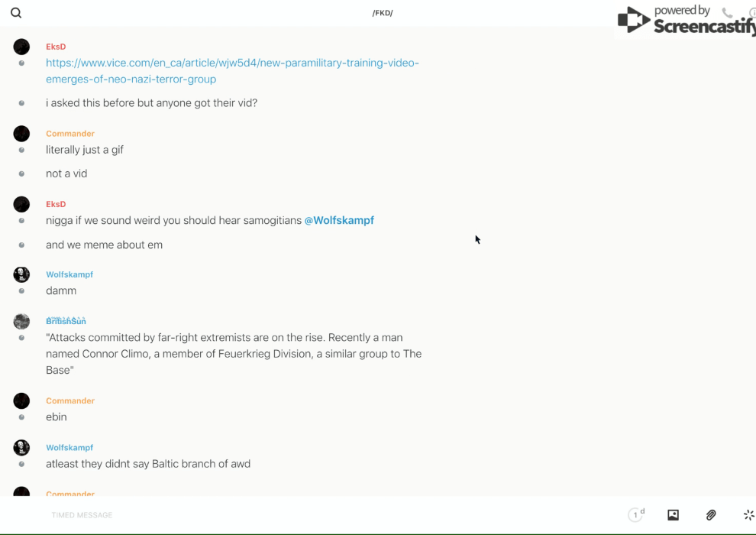
Task: Click the image upload icon
Action: 673,515
